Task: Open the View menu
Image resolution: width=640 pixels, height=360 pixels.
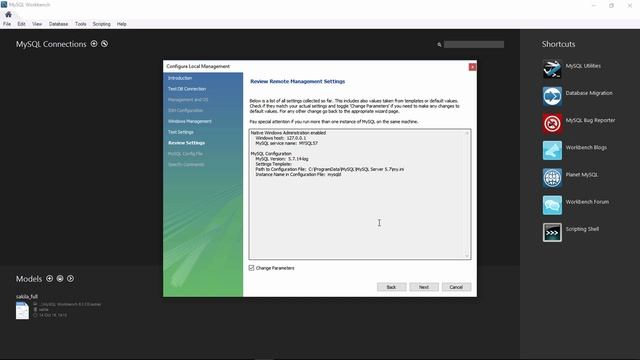Action: pyautogui.click(x=37, y=24)
